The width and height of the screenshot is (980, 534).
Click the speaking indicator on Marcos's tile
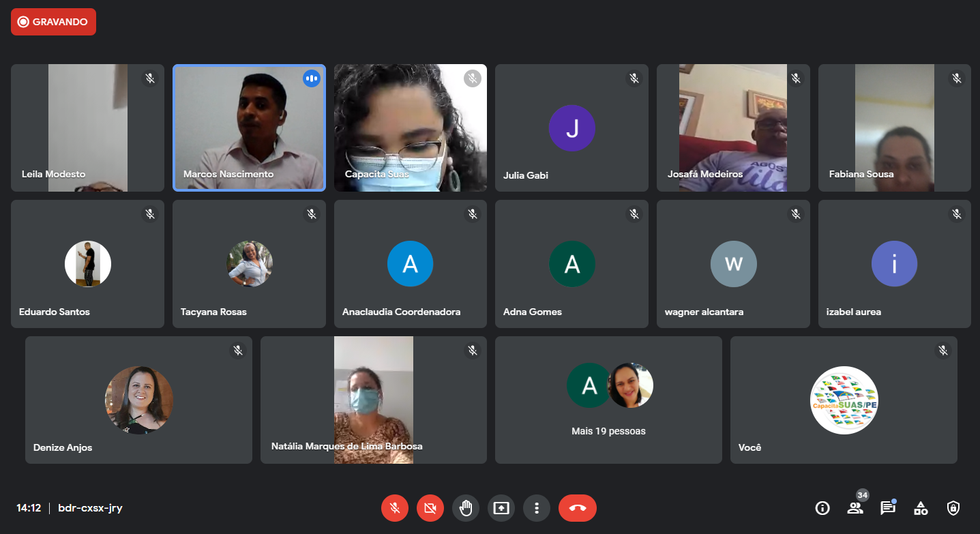tap(311, 78)
